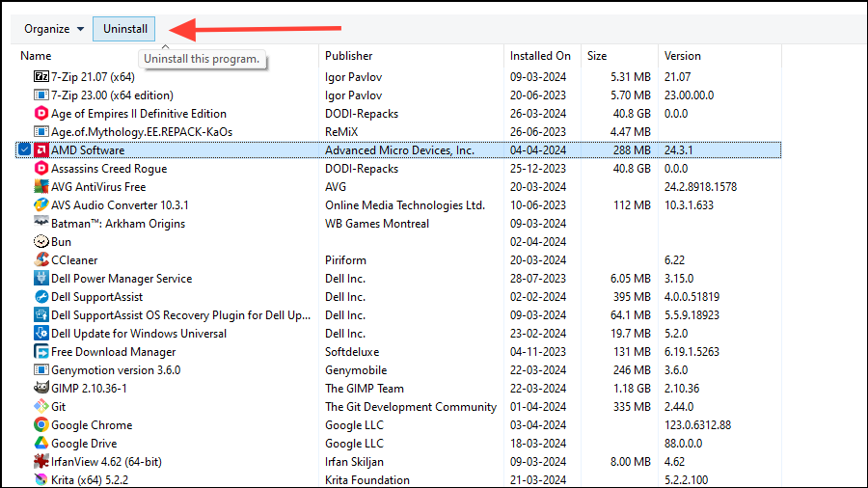
Task: Select the Dell Power Manager Service icon
Action: click(41, 278)
